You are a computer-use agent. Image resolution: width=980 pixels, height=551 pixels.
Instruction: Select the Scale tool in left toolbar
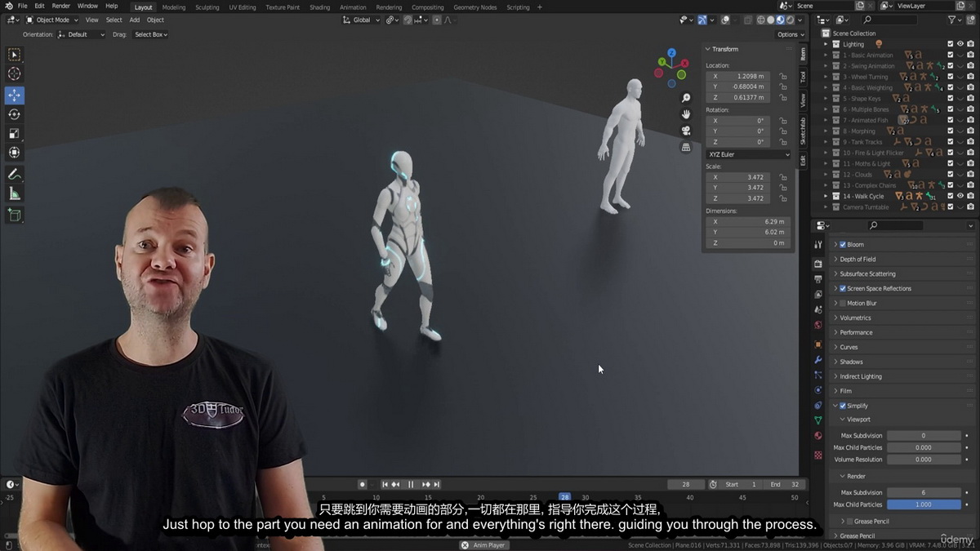pyautogui.click(x=15, y=133)
